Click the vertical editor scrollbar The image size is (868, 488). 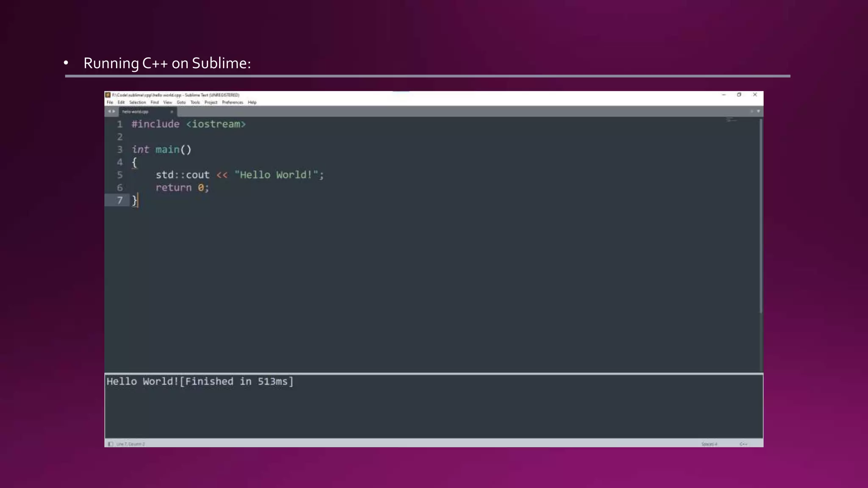[761, 216]
